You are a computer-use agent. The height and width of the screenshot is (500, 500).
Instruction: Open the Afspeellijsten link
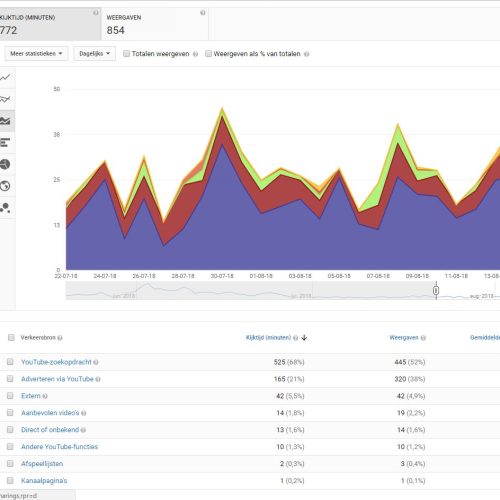[42, 464]
